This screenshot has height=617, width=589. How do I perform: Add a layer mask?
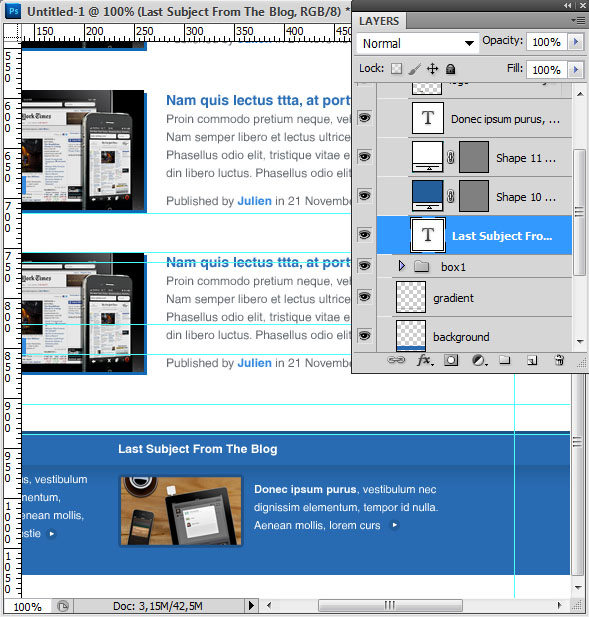click(451, 360)
